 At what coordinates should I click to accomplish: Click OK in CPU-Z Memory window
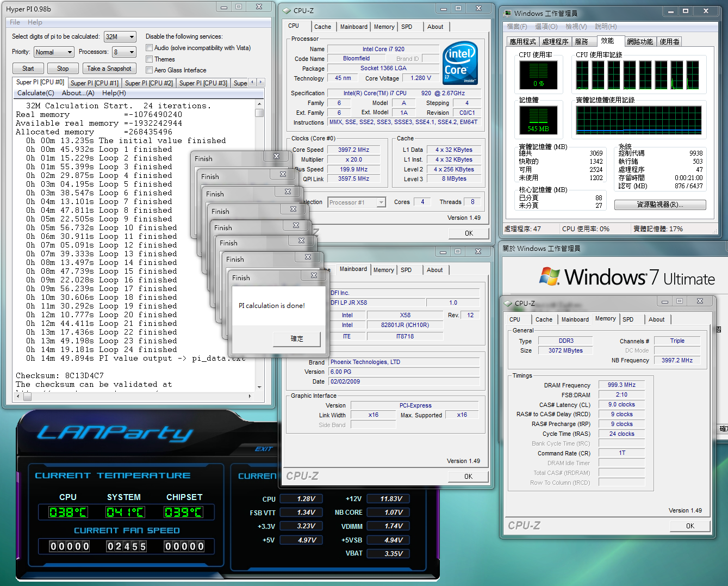point(690,526)
